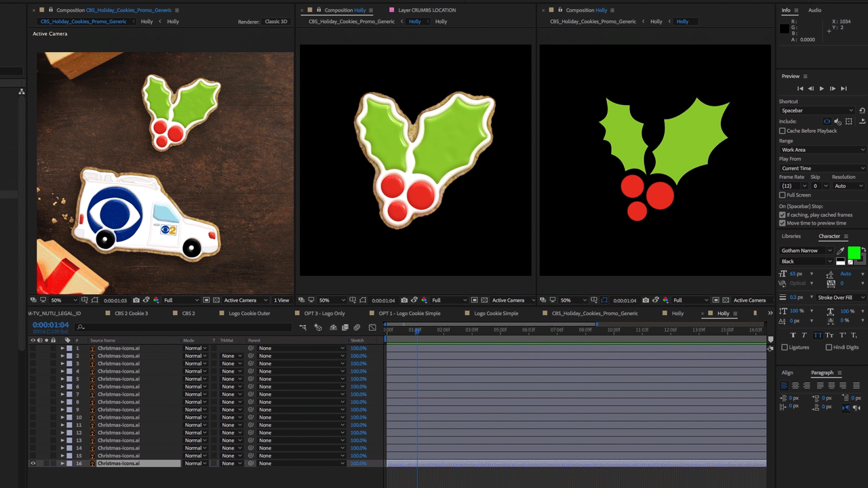
Task: Jump to first frame in Preview panel
Action: 800,89
